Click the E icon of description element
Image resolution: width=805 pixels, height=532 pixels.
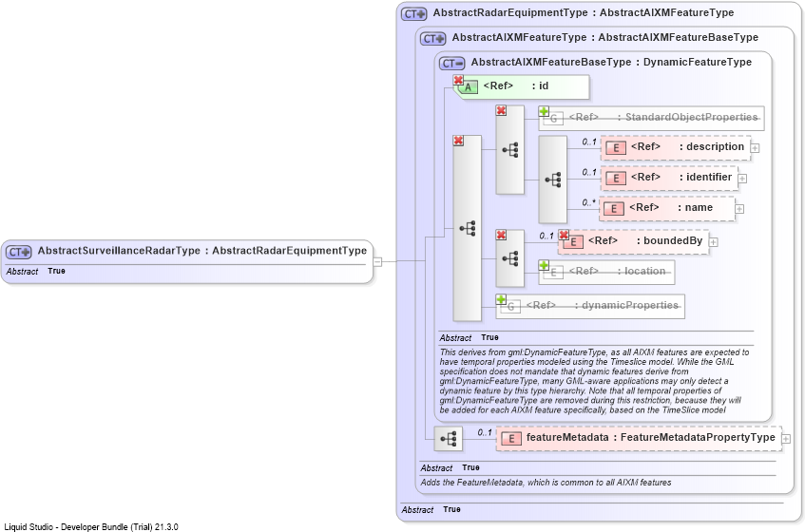616,148
